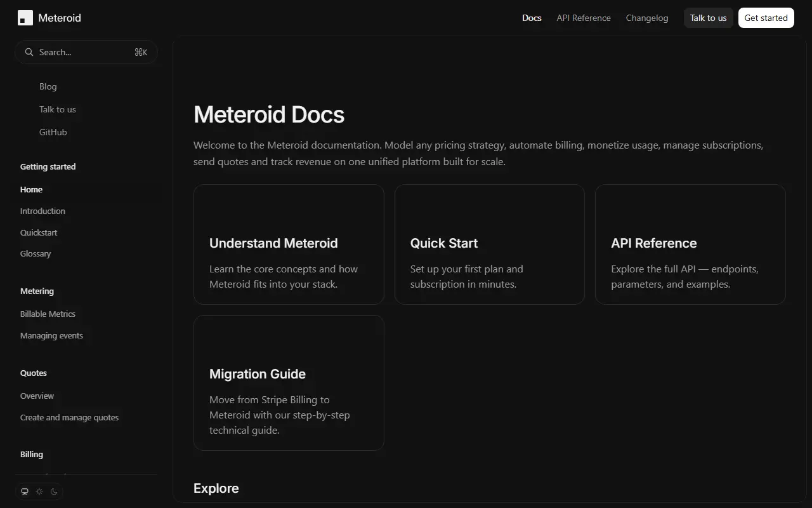812x508 pixels.
Task: Open the Introduction page
Action: click(43, 211)
